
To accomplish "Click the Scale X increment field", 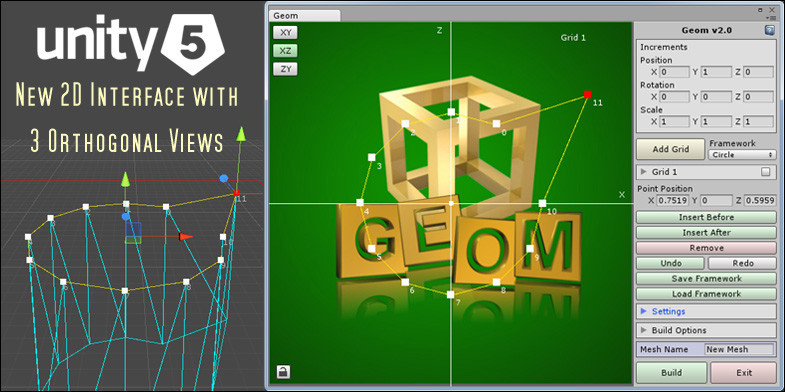I will tap(674, 121).
